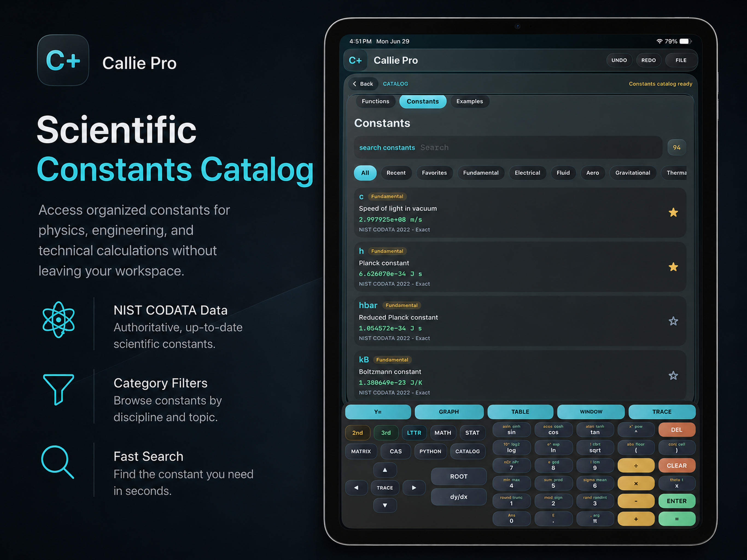Favorite toggle star for Speed of light

click(673, 212)
